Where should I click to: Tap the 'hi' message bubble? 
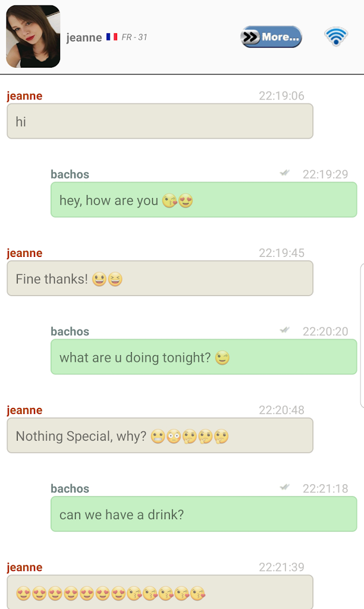pyautogui.click(x=160, y=121)
